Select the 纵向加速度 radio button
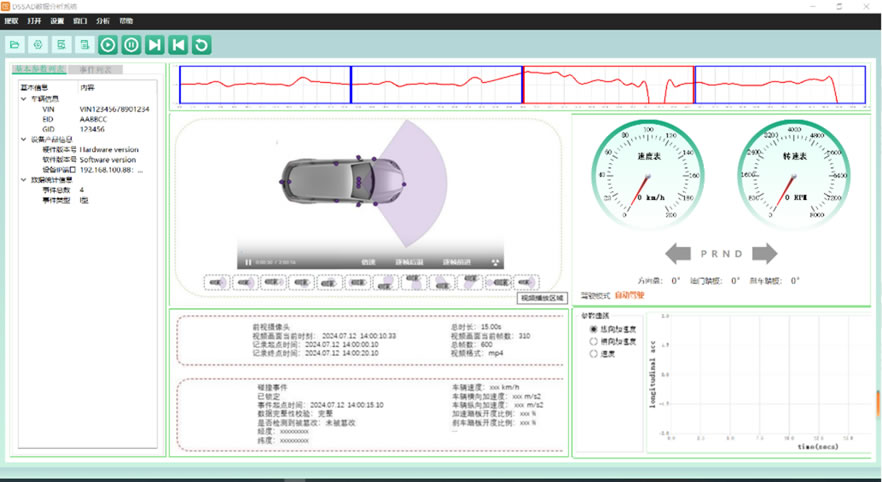This screenshot has width=882, height=482. click(593, 329)
